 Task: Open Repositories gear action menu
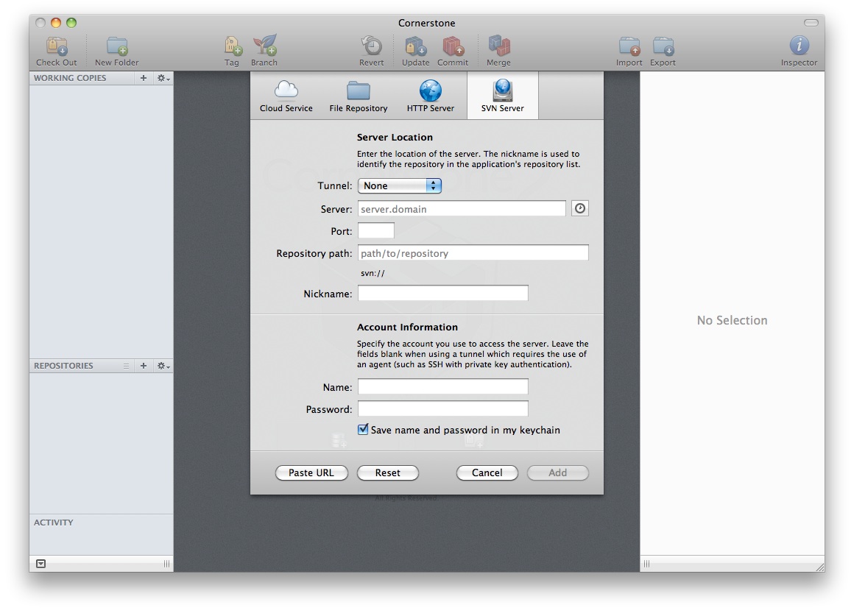163,366
